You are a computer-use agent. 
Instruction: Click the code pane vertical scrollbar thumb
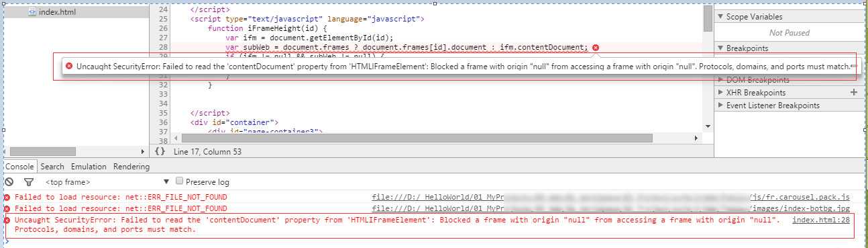[x=708, y=17]
